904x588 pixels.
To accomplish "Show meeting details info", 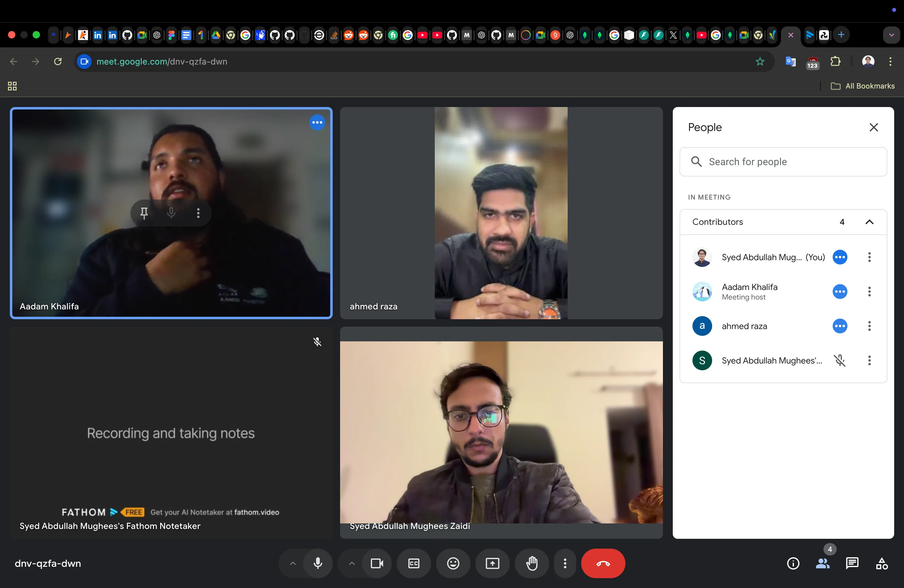I will [793, 563].
